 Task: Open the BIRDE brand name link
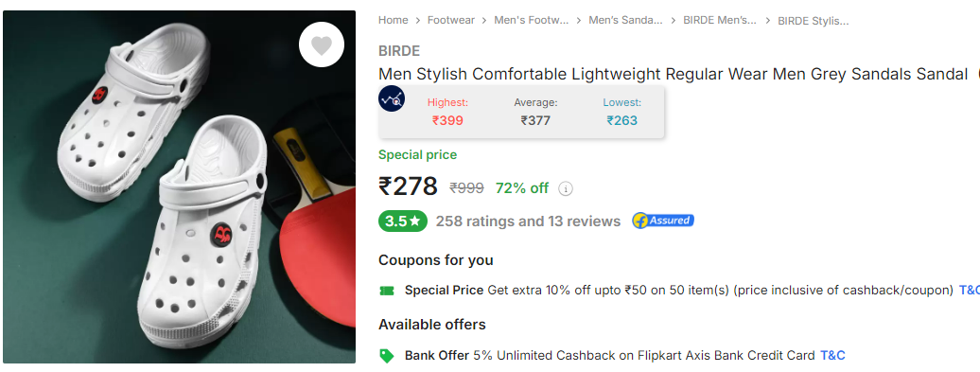(x=399, y=51)
